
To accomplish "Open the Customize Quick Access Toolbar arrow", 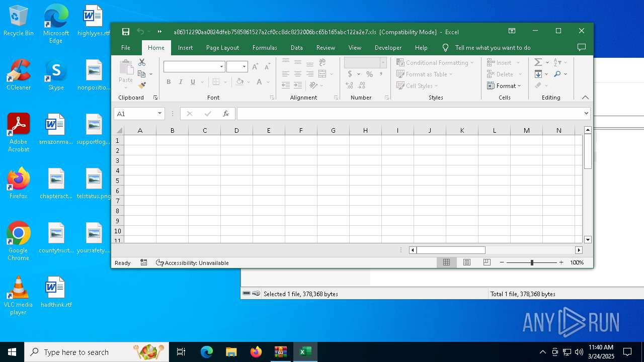I will pyautogui.click(x=159, y=32).
